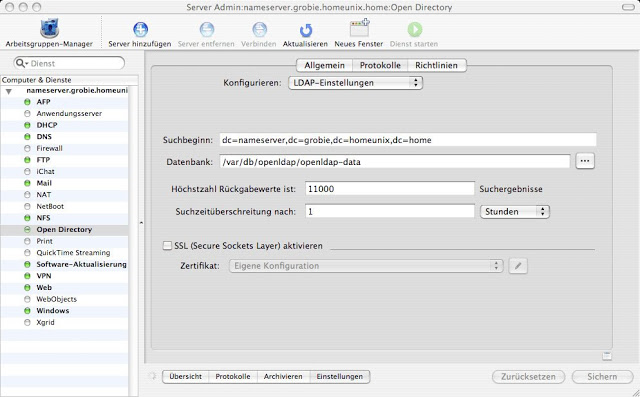Click the Zurücksetzen button

529,377
